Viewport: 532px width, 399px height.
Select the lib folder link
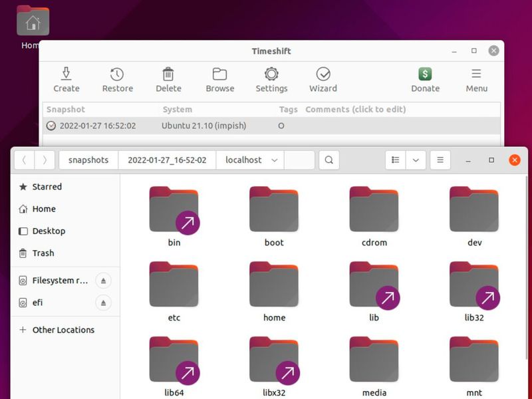click(x=374, y=292)
